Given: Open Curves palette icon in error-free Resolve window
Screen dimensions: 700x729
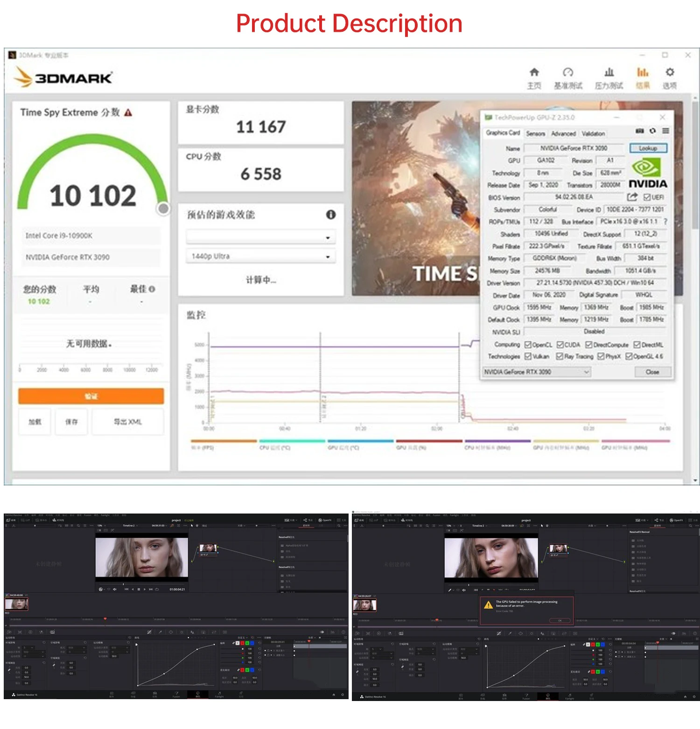Looking at the screenshot, I should point(149,632).
